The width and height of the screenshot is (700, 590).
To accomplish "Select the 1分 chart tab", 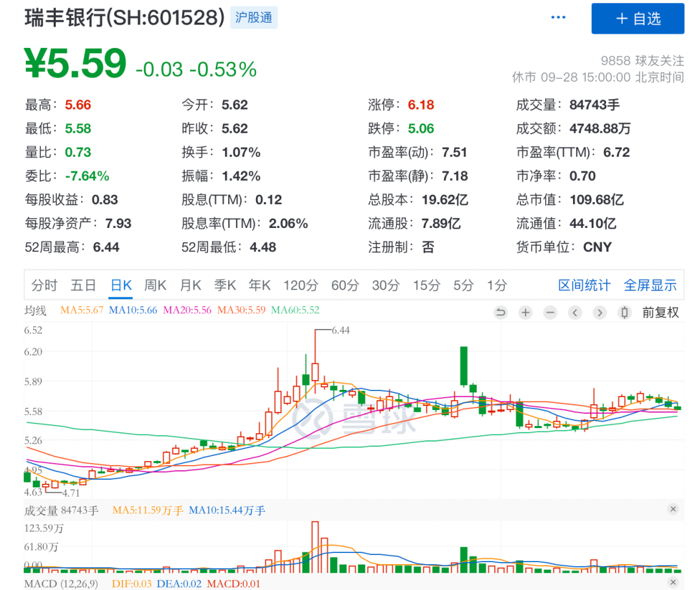I will [497, 285].
